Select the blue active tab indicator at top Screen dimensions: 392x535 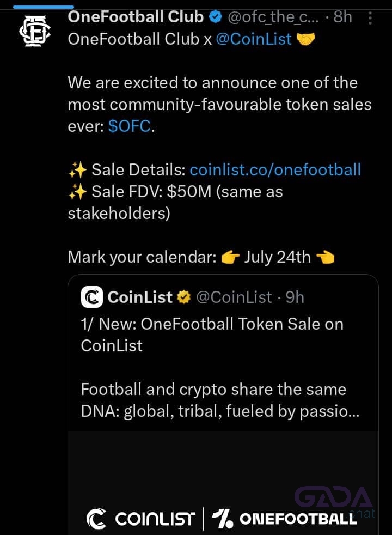pos(44,7)
